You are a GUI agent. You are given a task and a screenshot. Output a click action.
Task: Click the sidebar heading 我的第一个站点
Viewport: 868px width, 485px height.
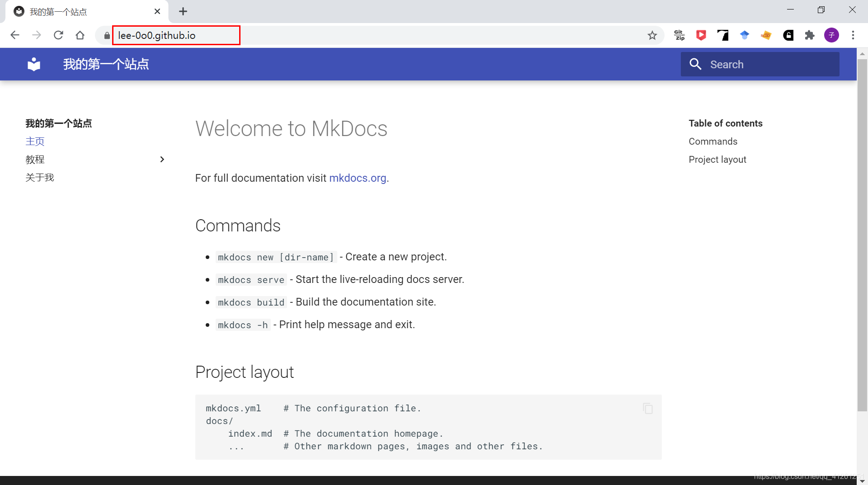tap(59, 123)
